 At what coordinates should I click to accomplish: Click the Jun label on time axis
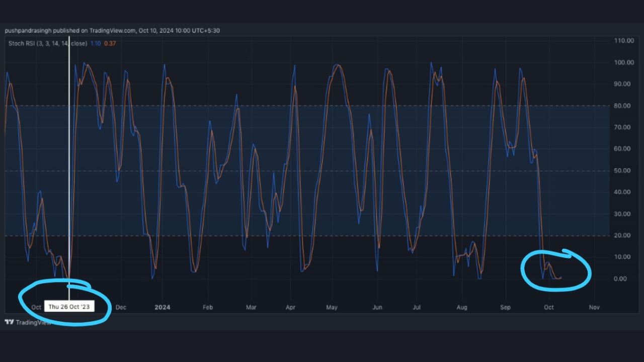[377, 307]
